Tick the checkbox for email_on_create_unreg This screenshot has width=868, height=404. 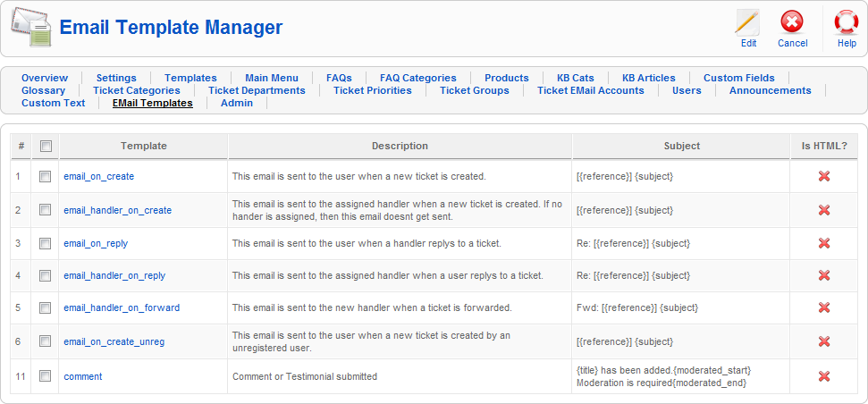coord(46,341)
